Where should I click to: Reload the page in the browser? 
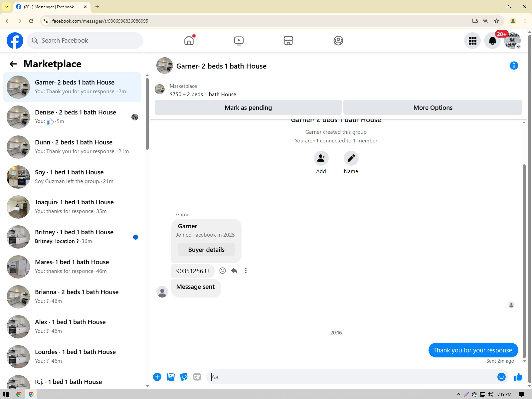pyautogui.click(x=31, y=21)
